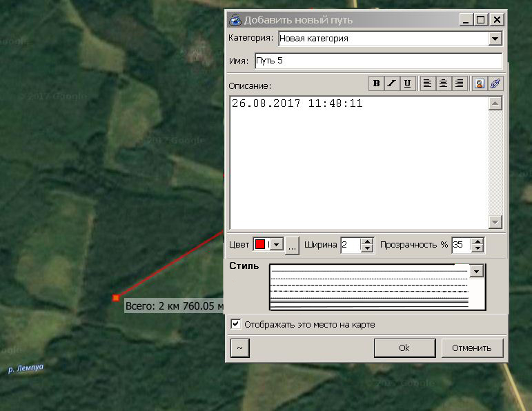Click the Отменить cancel button

pyautogui.click(x=472, y=348)
